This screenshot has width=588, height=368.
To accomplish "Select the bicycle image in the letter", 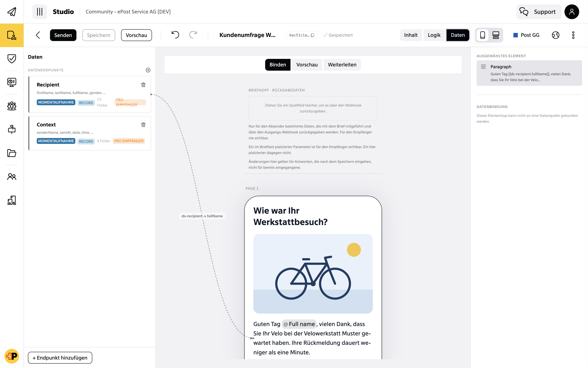I will tap(313, 274).
